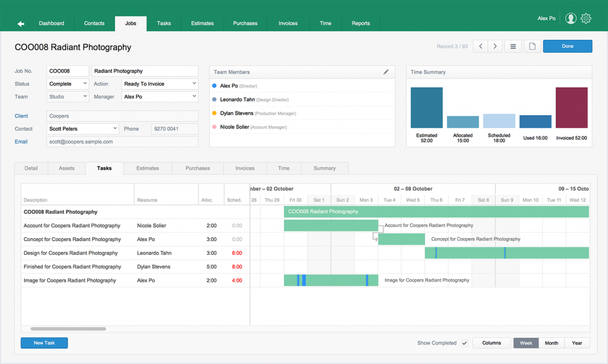Screen dimensions: 608x364
Task: Open the settings gear in the top bar
Action: point(586,18)
